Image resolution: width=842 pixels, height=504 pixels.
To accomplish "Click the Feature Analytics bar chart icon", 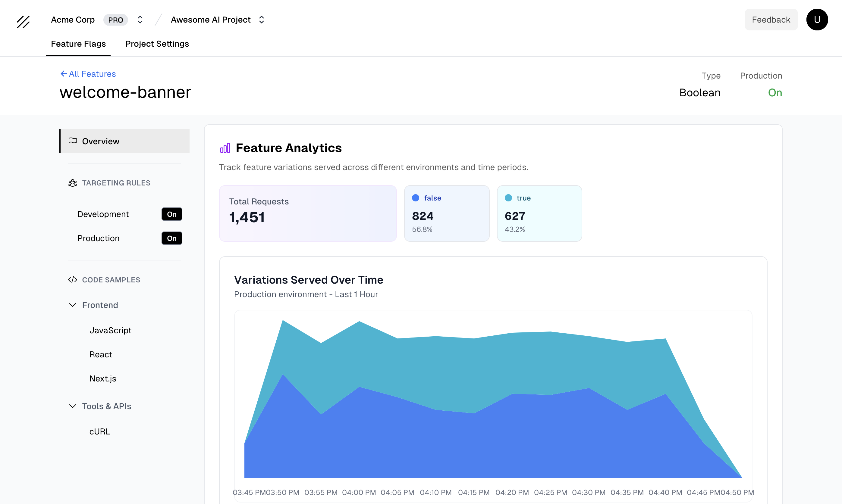I will 225,148.
